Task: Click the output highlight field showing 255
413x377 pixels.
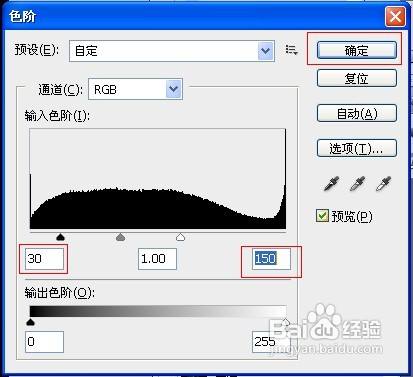Action: (271, 342)
